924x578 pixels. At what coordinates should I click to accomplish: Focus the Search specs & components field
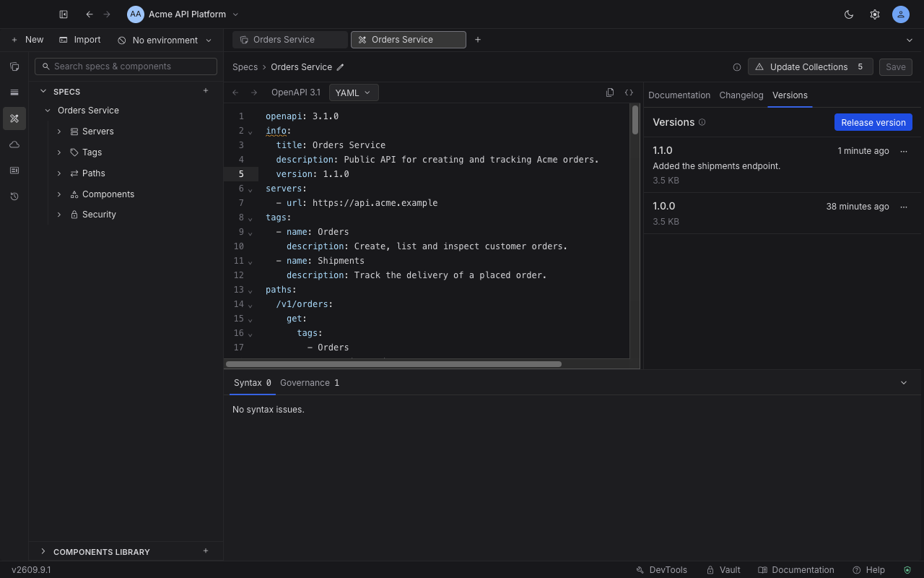[126, 66]
